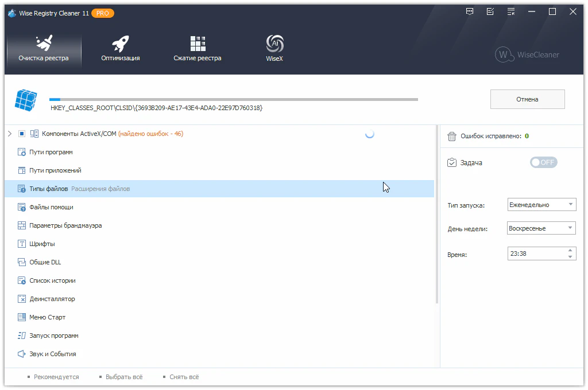The image size is (588, 390).
Task: Toggle the Компоненты ActiveX/COM checkbox
Action: click(x=22, y=134)
